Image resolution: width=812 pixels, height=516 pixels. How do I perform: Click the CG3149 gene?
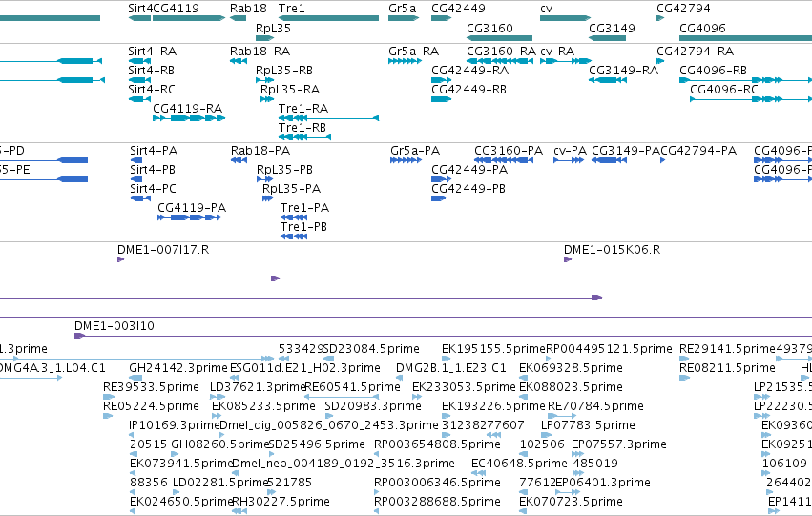coord(608,38)
